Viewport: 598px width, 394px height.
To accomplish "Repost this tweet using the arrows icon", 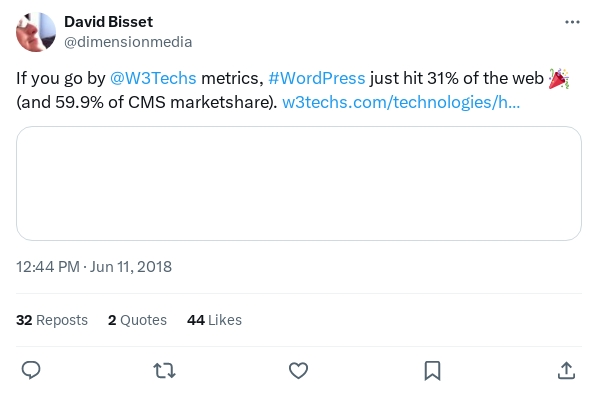I will click(164, 370).
